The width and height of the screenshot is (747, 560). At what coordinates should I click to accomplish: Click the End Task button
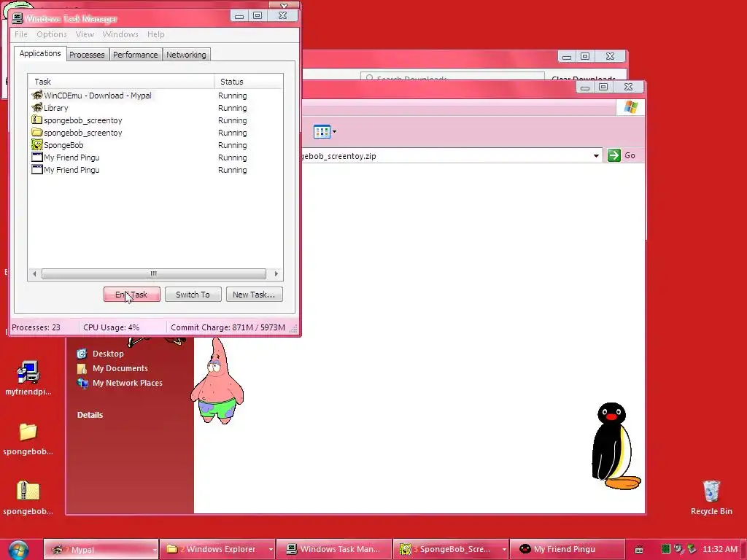click(x=131, y=295)
